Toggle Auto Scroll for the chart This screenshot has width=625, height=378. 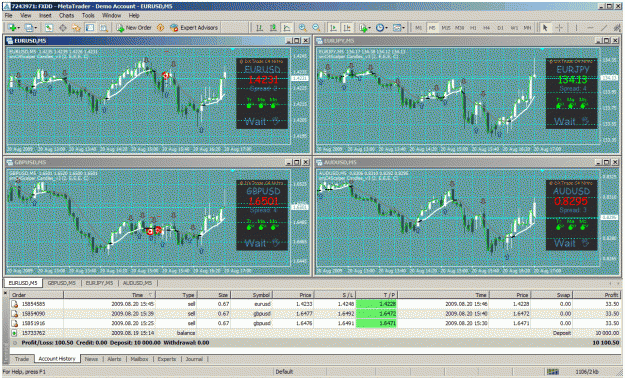pyautogui.click(x=333, y=28)
